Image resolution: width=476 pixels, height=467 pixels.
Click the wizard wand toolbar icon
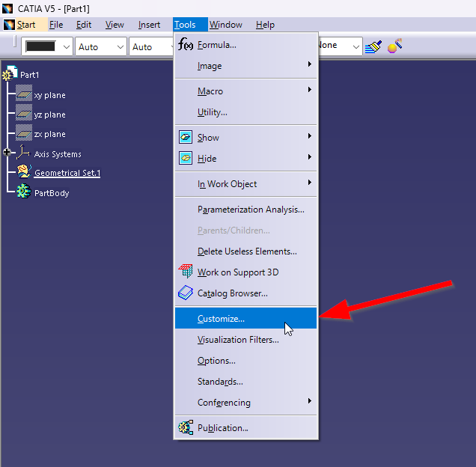tap(395, 46)
